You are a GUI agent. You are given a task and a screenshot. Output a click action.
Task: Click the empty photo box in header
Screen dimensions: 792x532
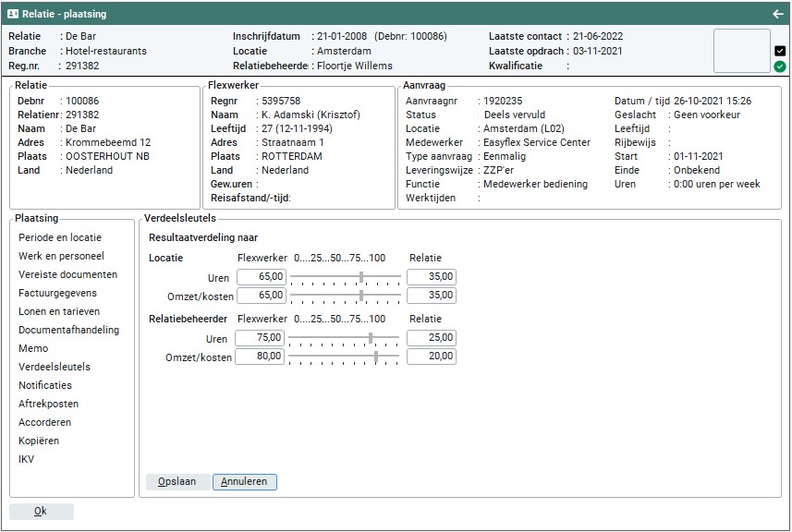(741, 51)
